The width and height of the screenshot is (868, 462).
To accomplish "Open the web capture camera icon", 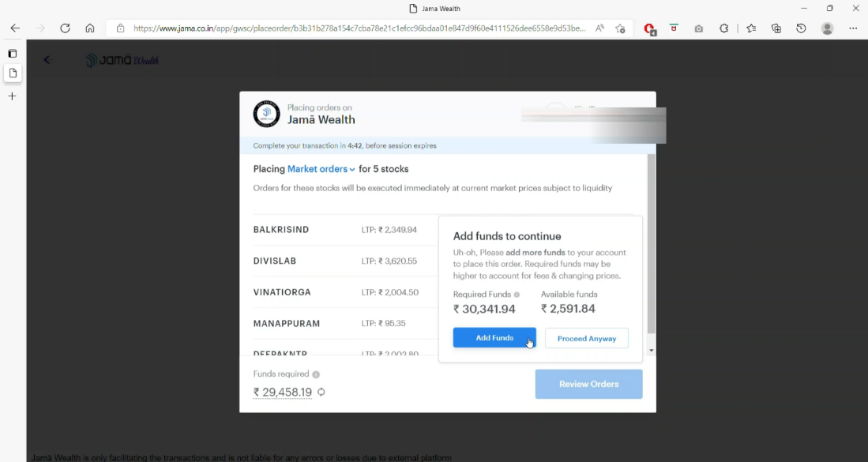I will tap(699, 28).
